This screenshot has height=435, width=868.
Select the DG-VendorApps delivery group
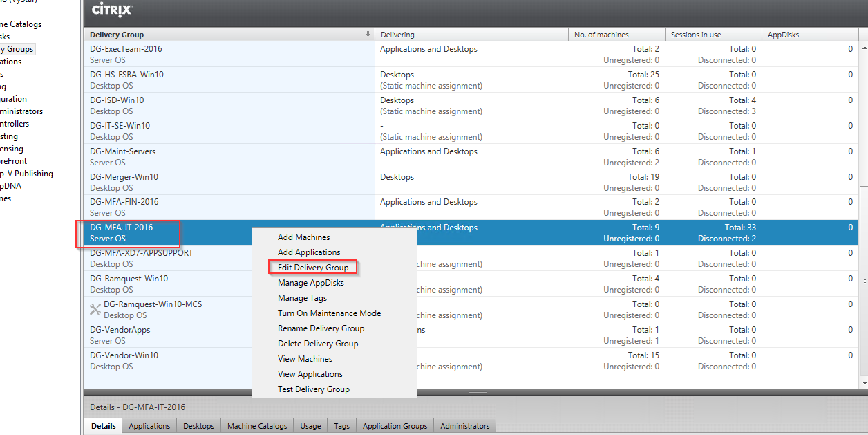[471, 335]
